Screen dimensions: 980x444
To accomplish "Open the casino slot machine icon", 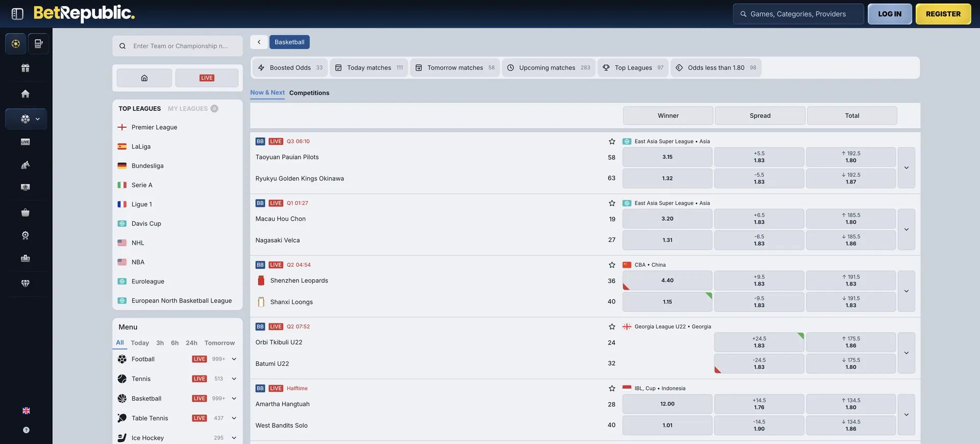I will click(38, 44).
